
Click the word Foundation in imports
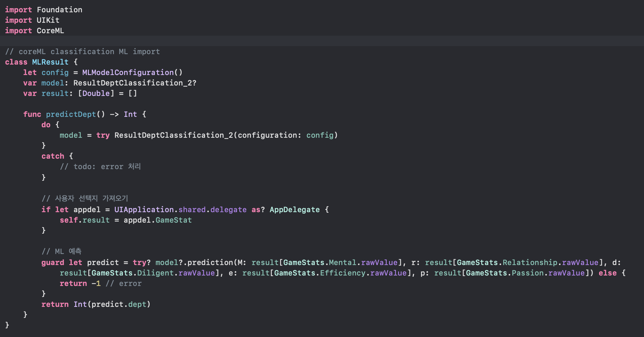coord(59,10)
